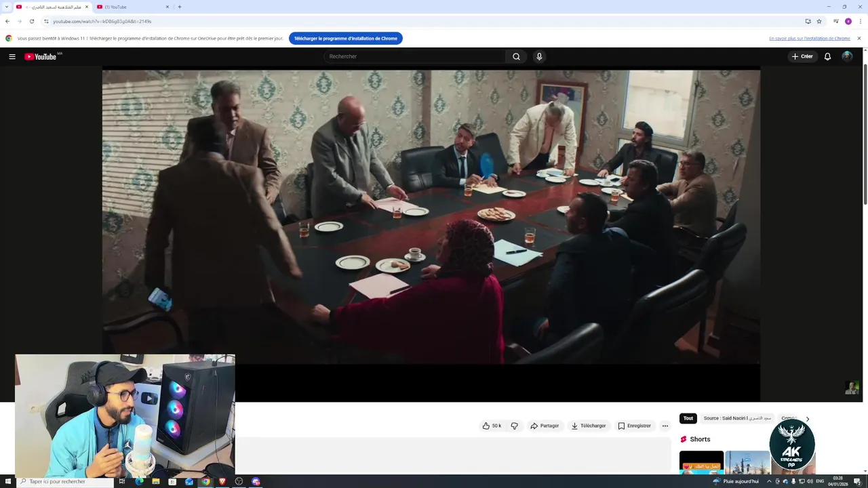The height and width of the screenshot is (488, 868).
Task: Open the weather widget Pluie aujourd'hui
Action: 736,481
